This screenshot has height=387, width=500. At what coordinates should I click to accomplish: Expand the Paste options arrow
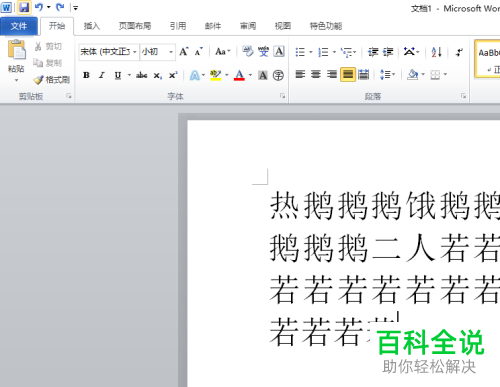pyautogui.click(x=16, y=80)
